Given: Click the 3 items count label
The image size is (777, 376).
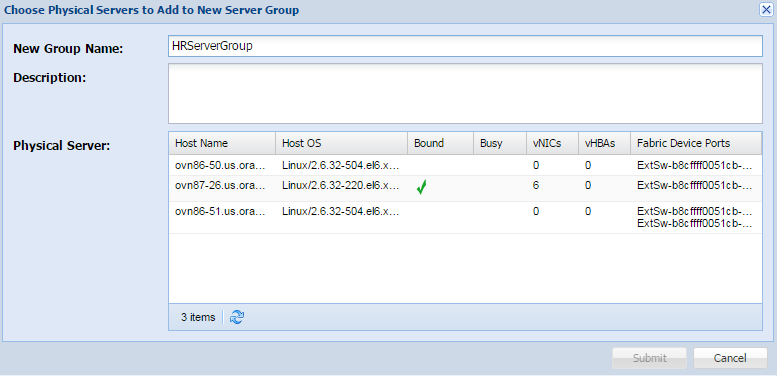Looking at the screenshot, I should (198, 317).
